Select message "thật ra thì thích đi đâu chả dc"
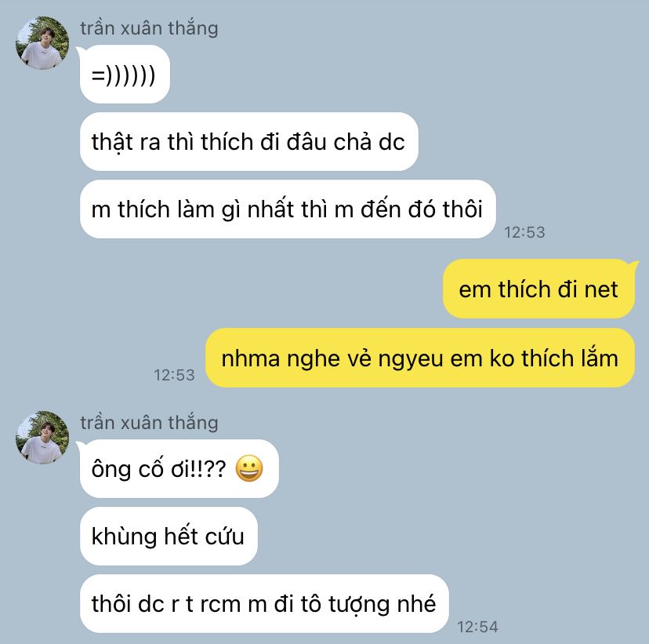649x644 pixels. coord(248,142)
